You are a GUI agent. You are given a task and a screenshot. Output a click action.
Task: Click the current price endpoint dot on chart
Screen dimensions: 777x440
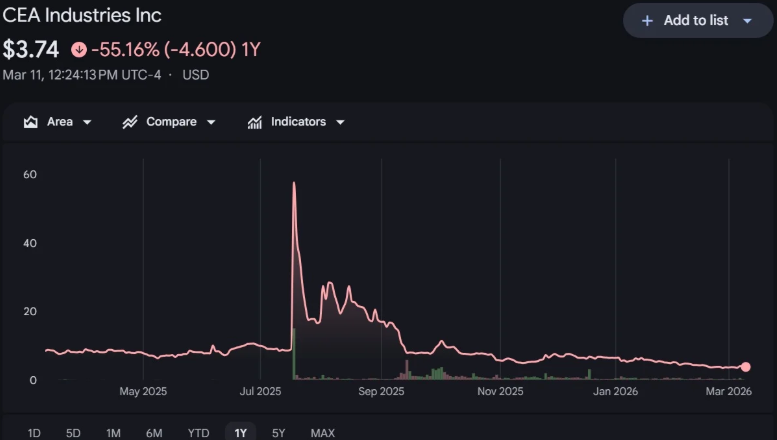(x=745, y=367)
